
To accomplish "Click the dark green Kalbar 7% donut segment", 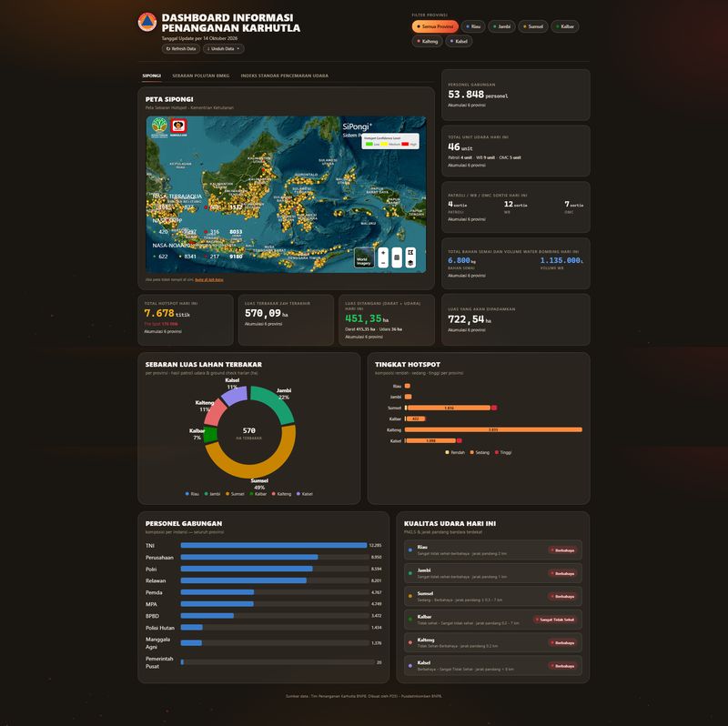I will 210,435.
